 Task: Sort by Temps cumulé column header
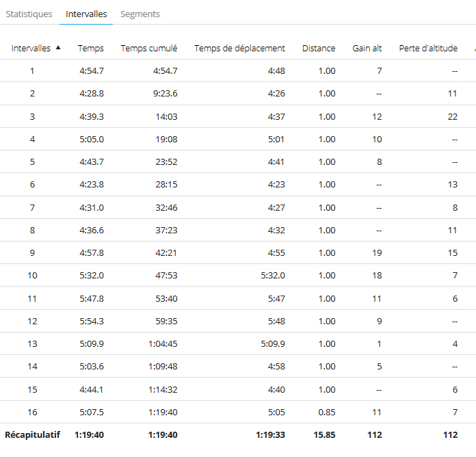[149, 49]
